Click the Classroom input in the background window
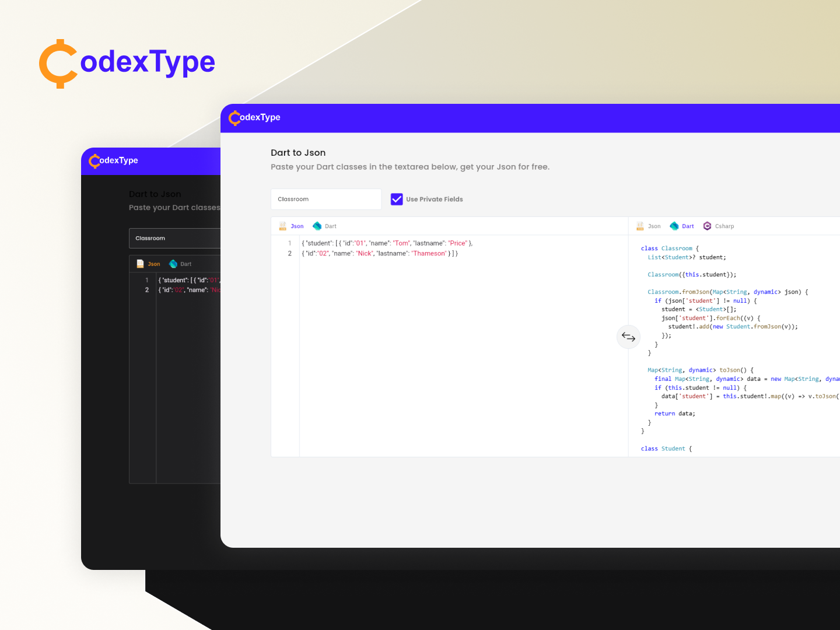 [x=175, y=238]
